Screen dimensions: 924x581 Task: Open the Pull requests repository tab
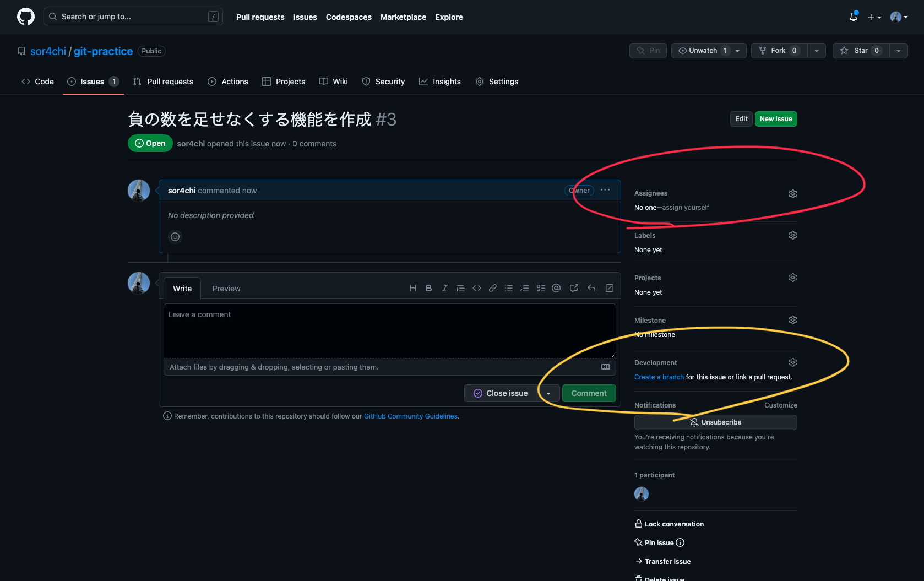(x=164, y=82)
